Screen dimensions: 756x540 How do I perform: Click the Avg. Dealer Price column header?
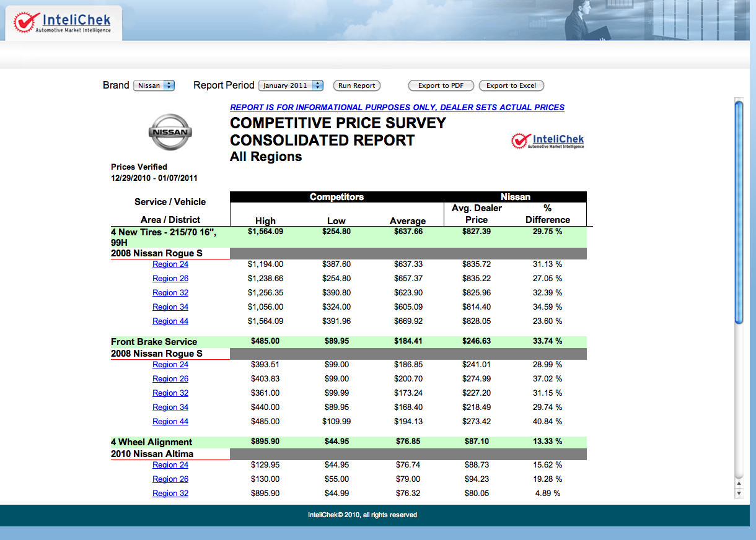477,214
